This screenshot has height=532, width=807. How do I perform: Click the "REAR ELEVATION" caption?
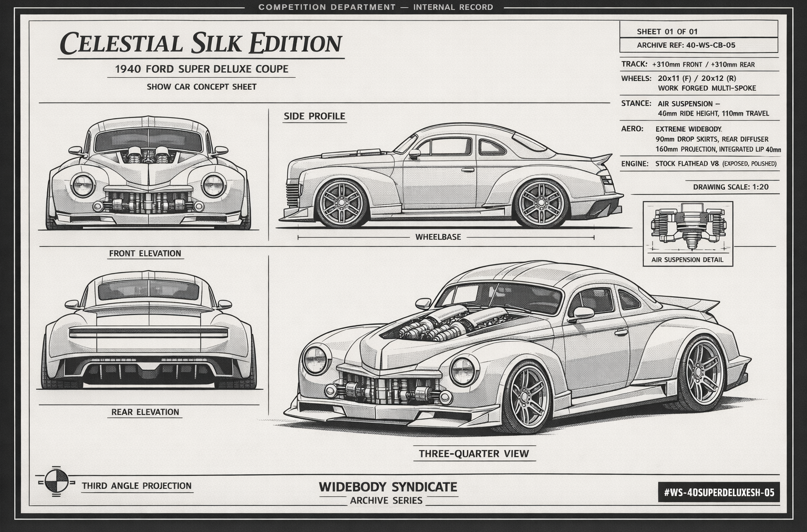tap(145, 412)
